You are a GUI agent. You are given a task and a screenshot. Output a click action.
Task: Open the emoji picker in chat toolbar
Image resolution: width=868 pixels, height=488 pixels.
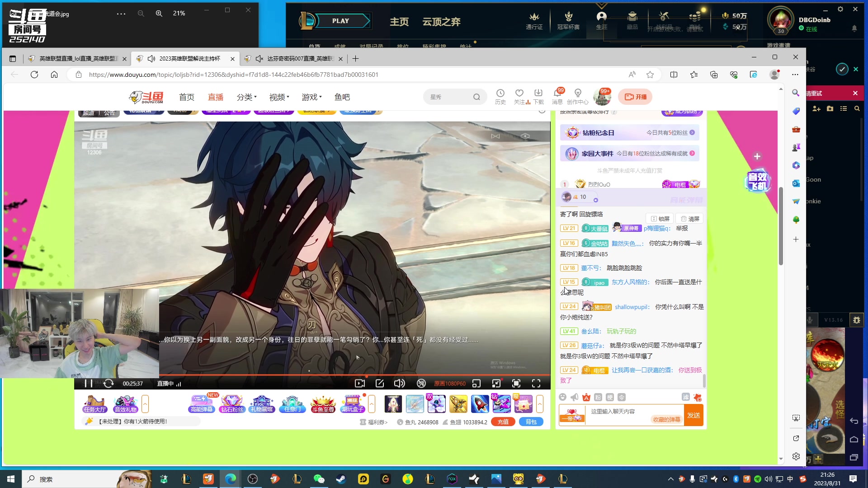[x=563, y=397]
